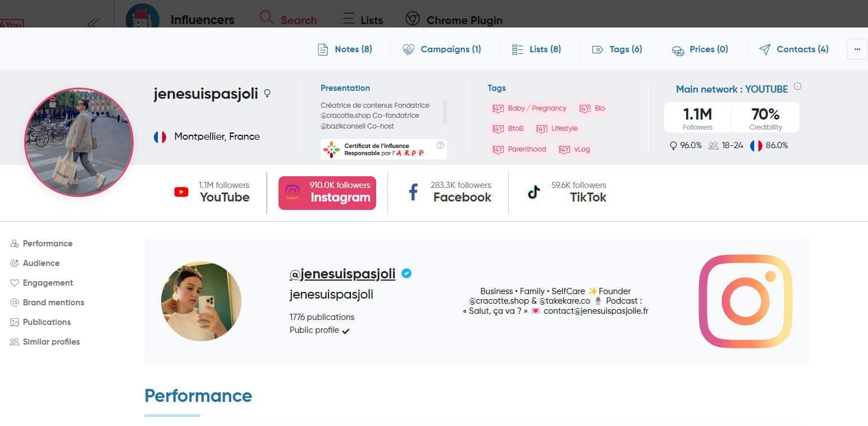Select the YouTube icon in the networks bar
This screenshot has width=868, height=426.
(181, 192)
